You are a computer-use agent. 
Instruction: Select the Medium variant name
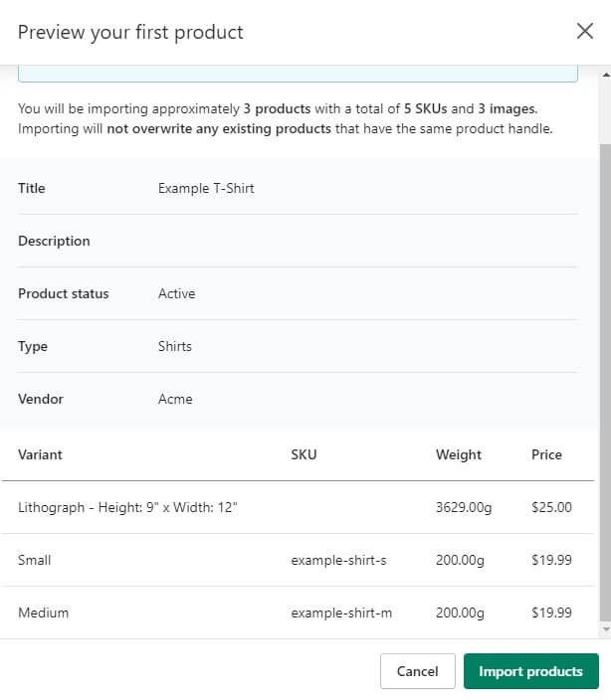(x=44, y=612)
